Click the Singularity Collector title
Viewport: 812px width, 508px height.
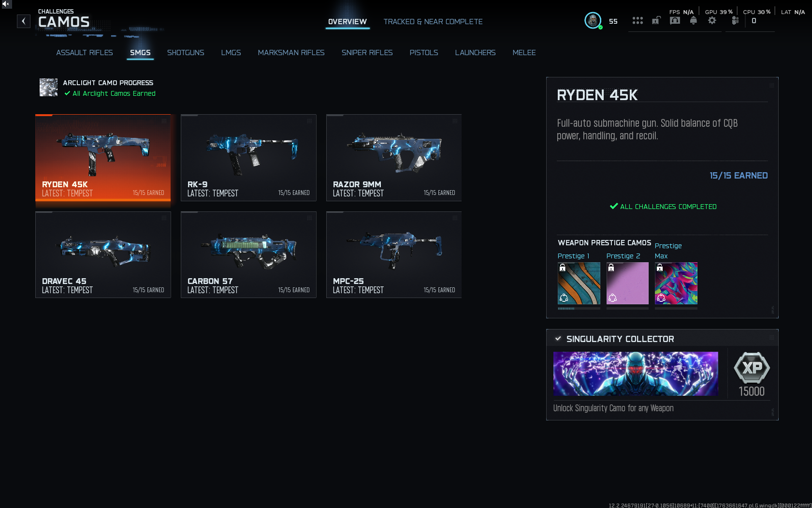[x=620, y=339]
